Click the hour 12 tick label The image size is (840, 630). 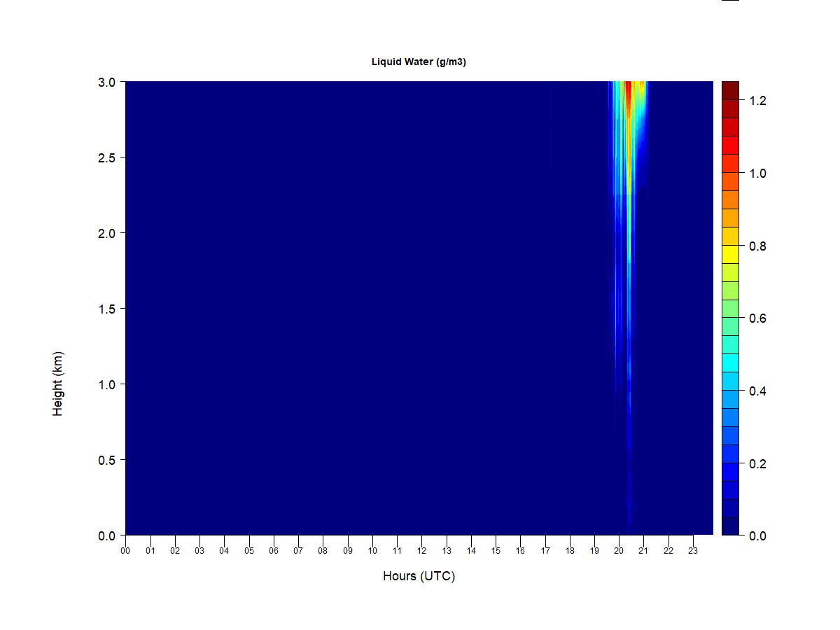pos(421,551)
